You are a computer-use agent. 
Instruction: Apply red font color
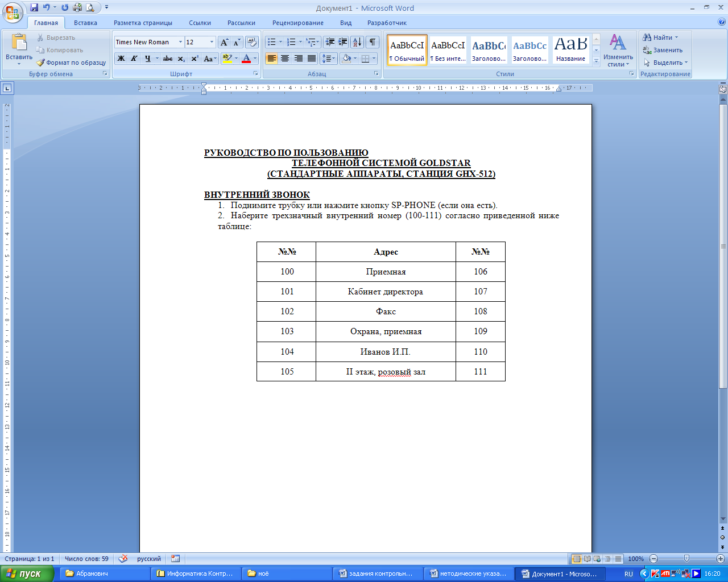pos(246,59)
